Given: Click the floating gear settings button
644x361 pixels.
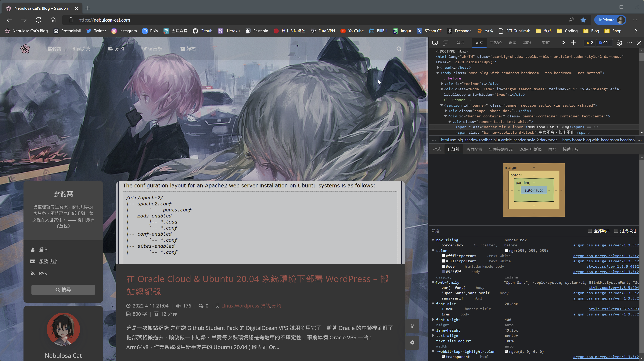Looking at the screenshot, I should click(x=412, y=342).
